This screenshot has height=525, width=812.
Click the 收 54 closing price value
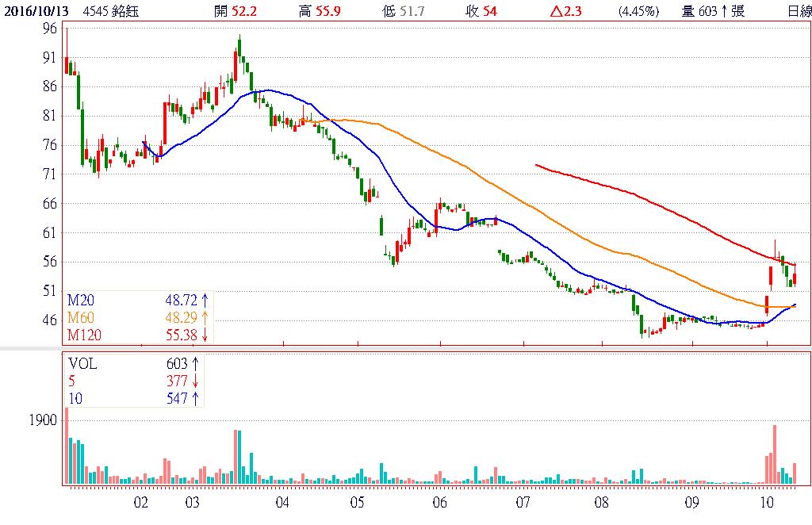(481, 10)
